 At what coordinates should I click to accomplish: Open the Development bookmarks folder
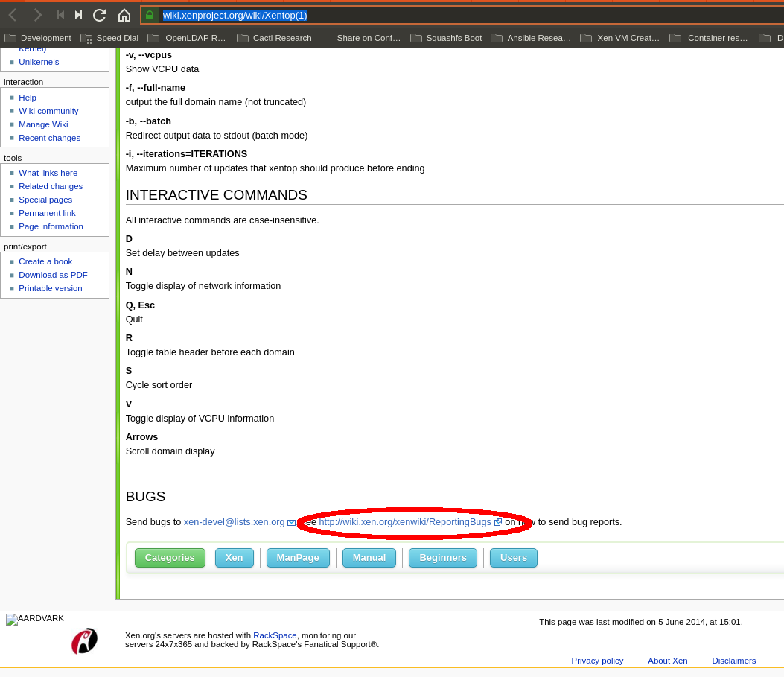38,38
